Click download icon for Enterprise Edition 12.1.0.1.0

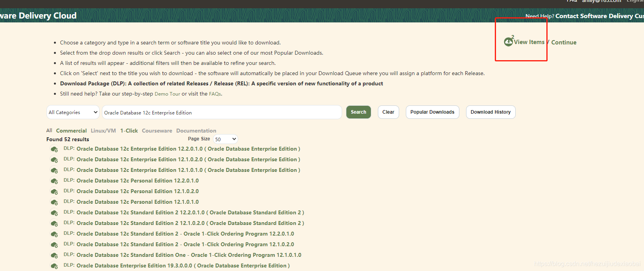pos(54,170)
